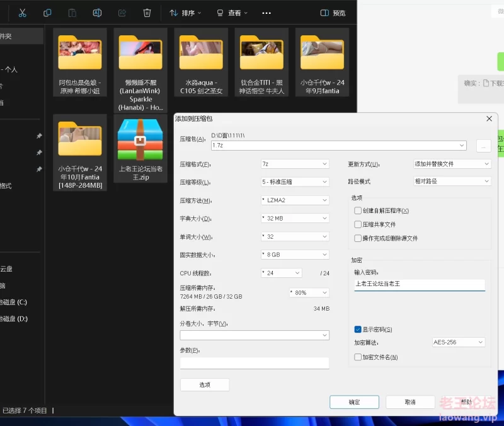Viewport: 504px width, 426px height.
Task: Click the 确定 button
Action: [354, 402]
